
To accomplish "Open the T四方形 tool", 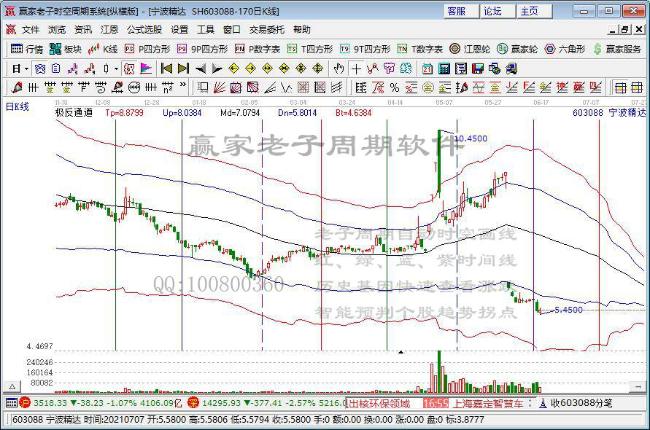I will coord(310,49).
